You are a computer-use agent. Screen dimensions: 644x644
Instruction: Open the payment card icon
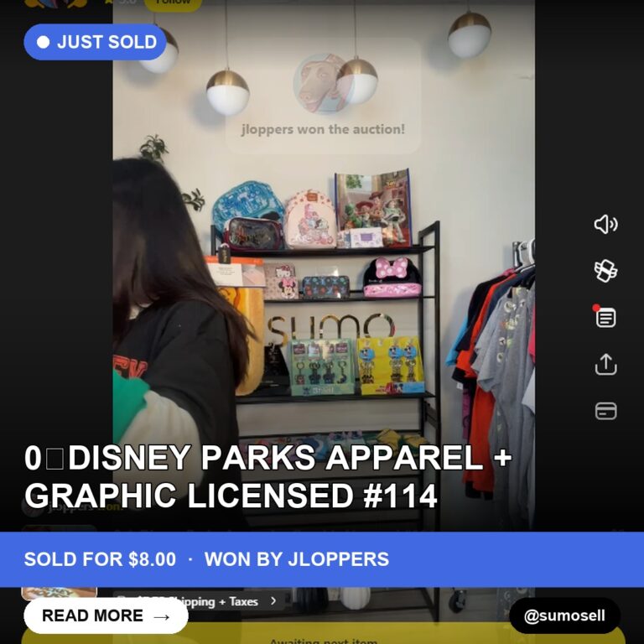605,411
